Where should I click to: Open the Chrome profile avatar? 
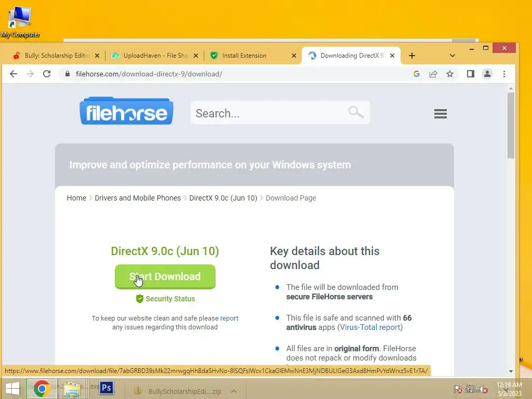click(x=487, y=74)
